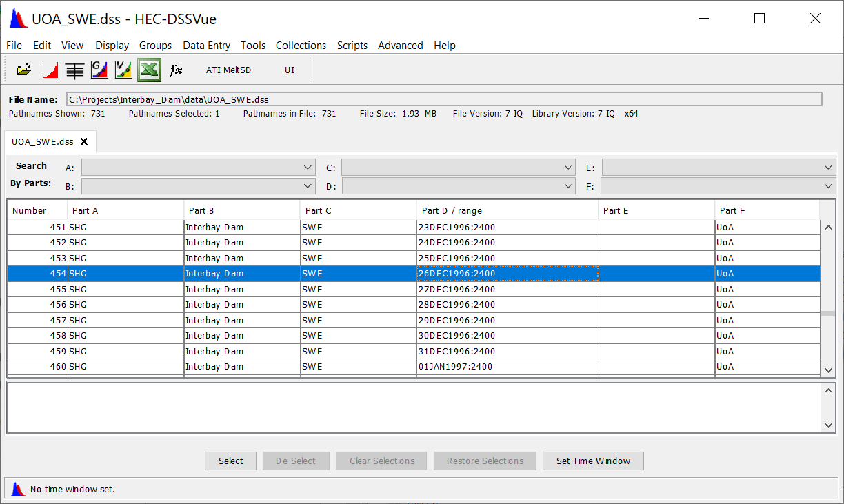Click the De-Select button
The image size is (844, 504).
(x=296, y=461)
